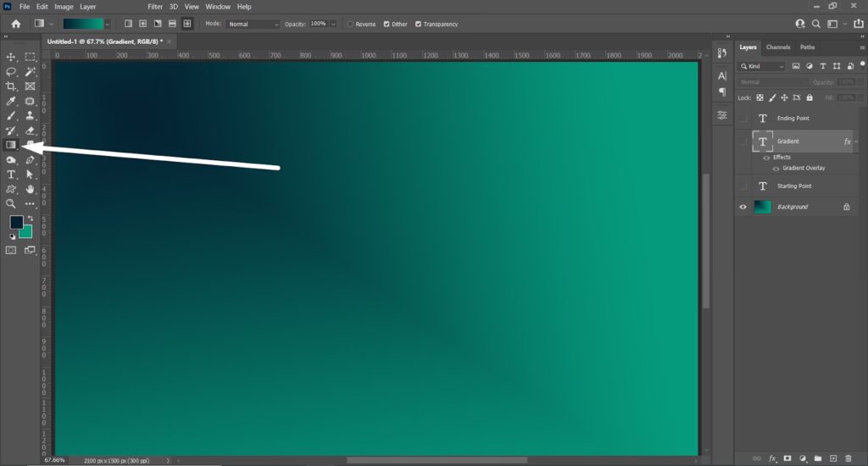Open the Filter menu
The width and height of the screenshot is (868, 466).
pos(154,7)
